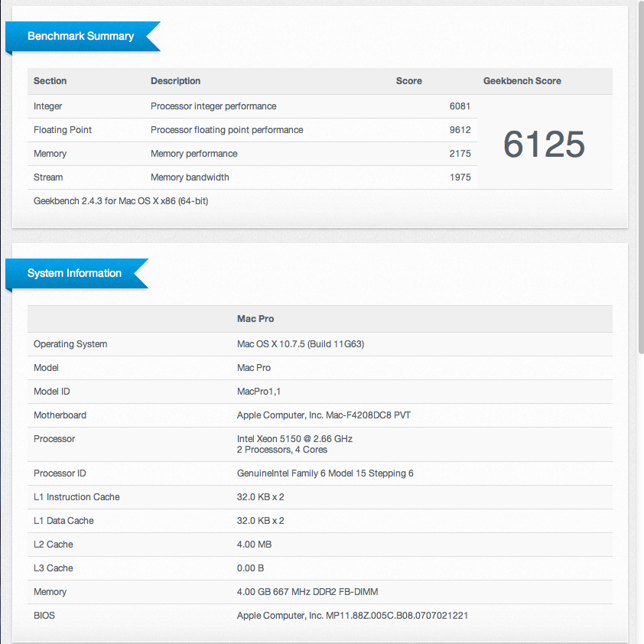Select the GenuineIntel Family 6 value
This screenshot has width=644, height=644.
(325, 473)
